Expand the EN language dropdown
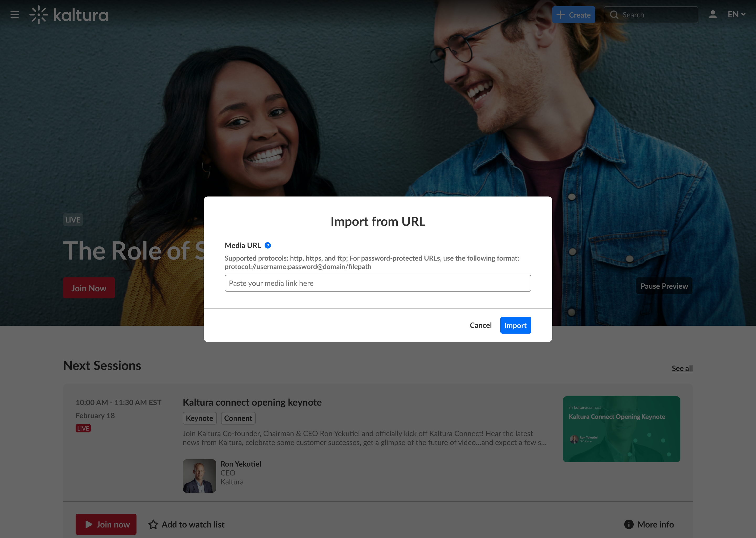Screen dimensions: 756x538 tap(736, 14)
